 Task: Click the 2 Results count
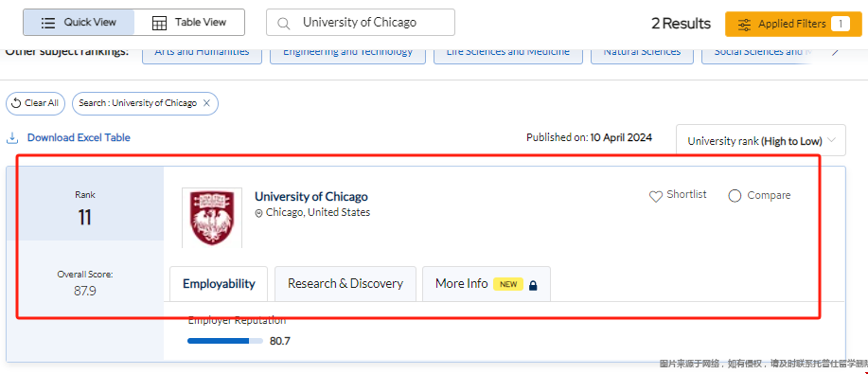(681, 24)
